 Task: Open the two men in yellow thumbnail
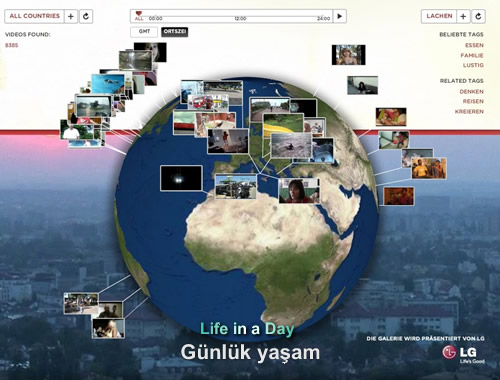pyautogui.click(x=429, y=168)
